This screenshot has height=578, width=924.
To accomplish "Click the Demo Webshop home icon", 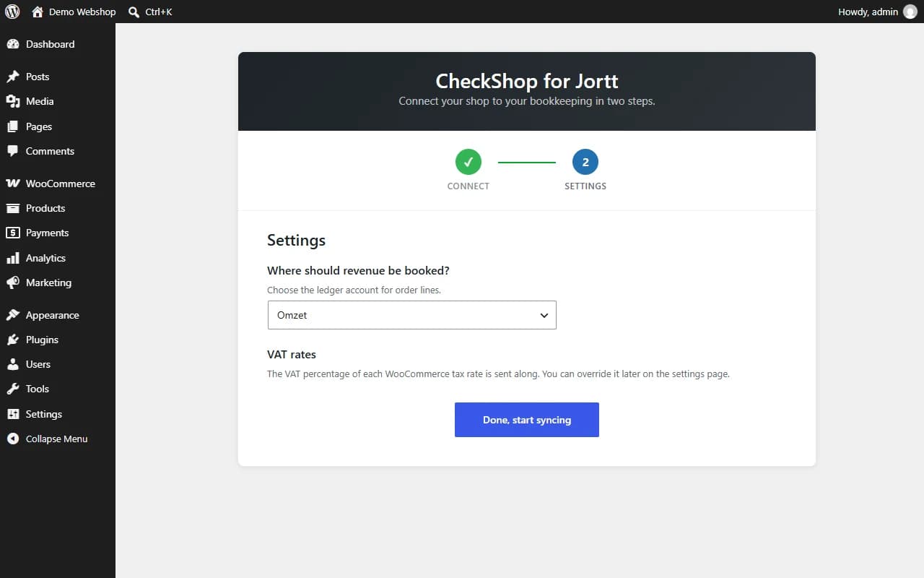I will pyautogui.click(x=38, y=12).
